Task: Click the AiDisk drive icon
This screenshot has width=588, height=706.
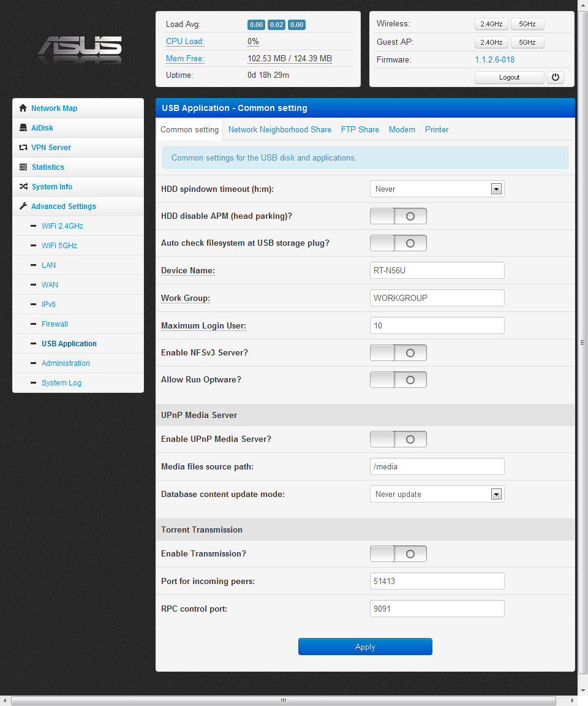Action: (23, 128)
